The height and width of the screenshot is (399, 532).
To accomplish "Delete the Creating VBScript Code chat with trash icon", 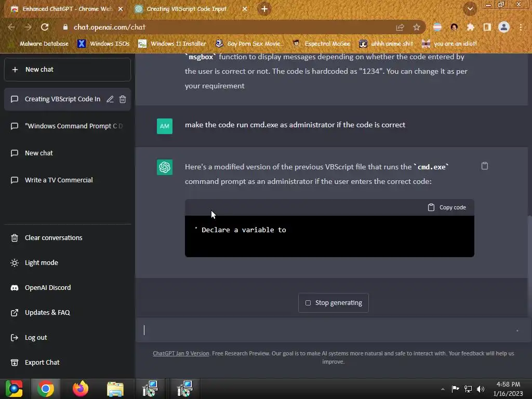I will pos(123,99).
